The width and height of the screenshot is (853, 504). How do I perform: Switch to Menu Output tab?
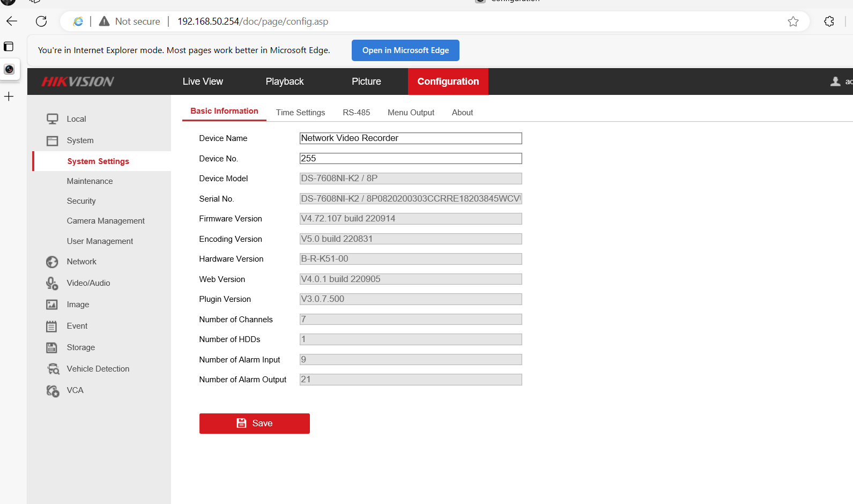coord(411,113)
